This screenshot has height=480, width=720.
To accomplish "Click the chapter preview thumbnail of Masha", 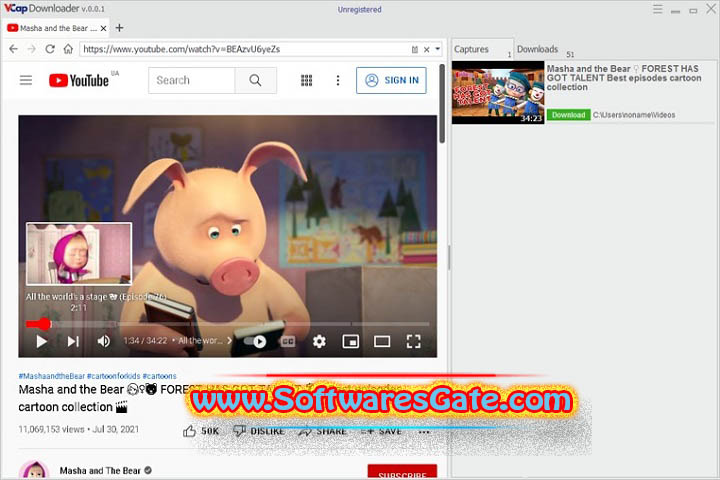I will point(79,254).
